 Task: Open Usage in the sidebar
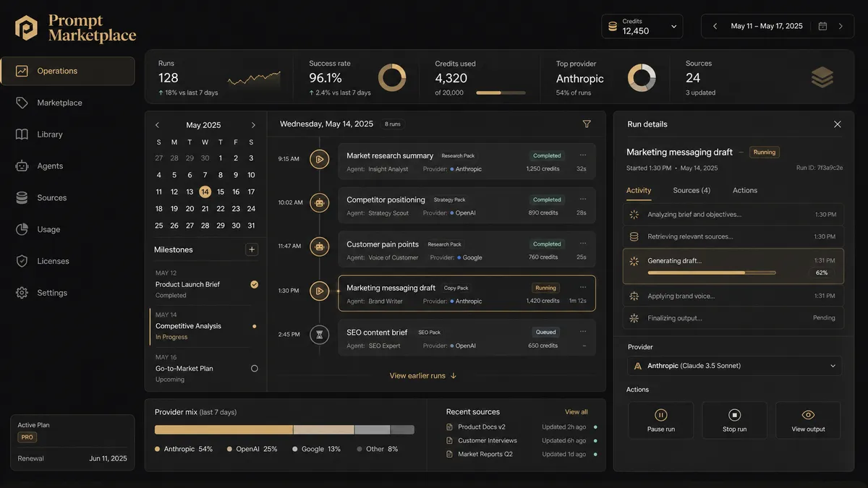point(67,229)
